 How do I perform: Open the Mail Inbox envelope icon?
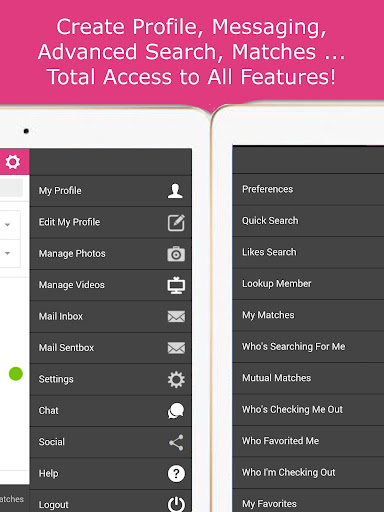tap(176, 317)
